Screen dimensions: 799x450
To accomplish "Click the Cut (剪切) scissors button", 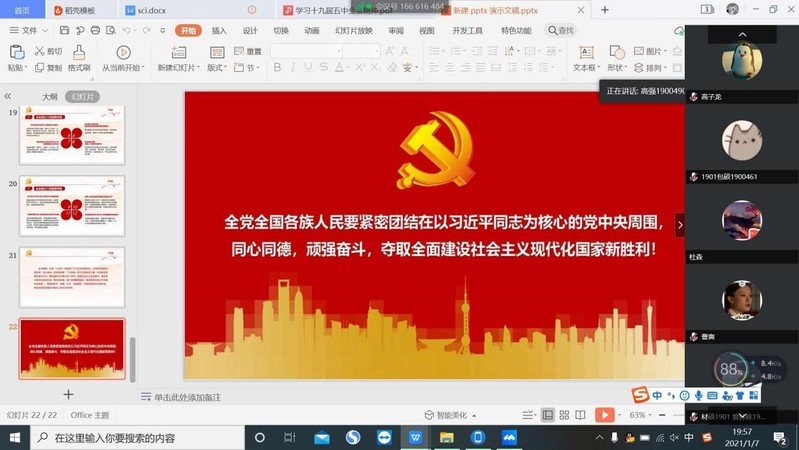I will 48,51.
